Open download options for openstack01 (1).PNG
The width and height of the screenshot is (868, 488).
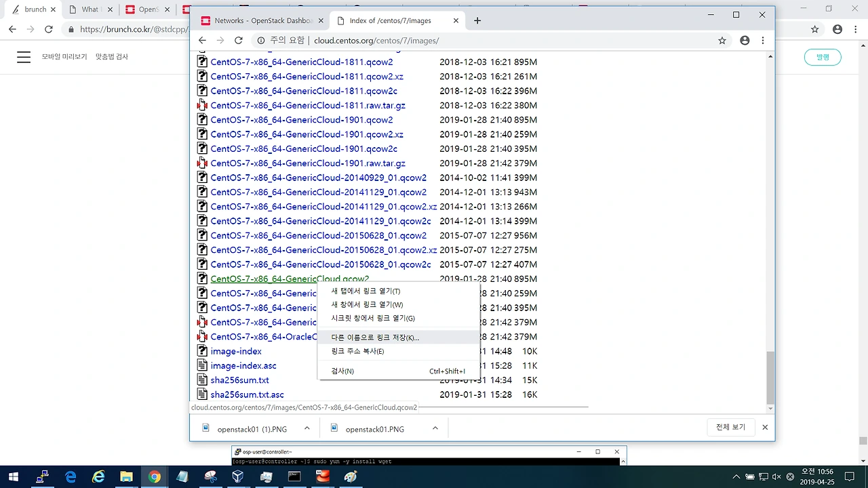(x=307, y=428)
